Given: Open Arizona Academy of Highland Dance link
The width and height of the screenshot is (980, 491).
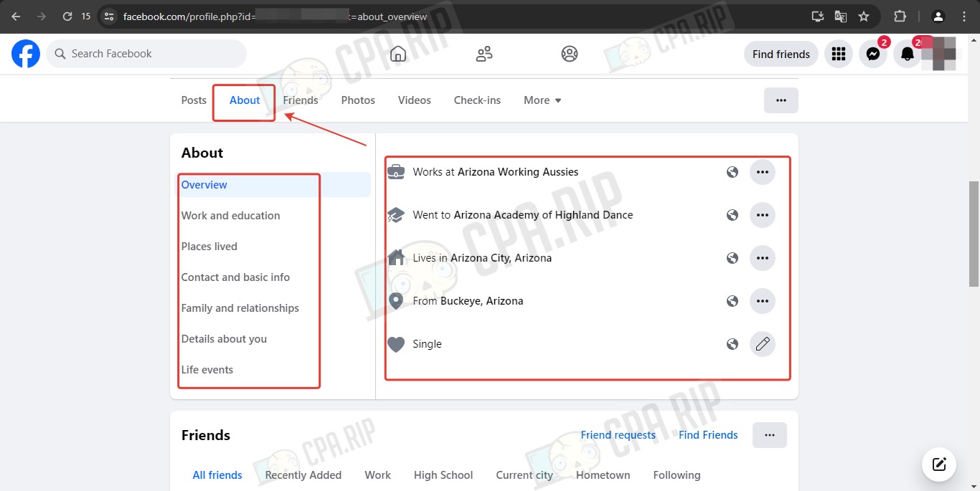Looking at the screenshot, I should [x=543, y=215].
